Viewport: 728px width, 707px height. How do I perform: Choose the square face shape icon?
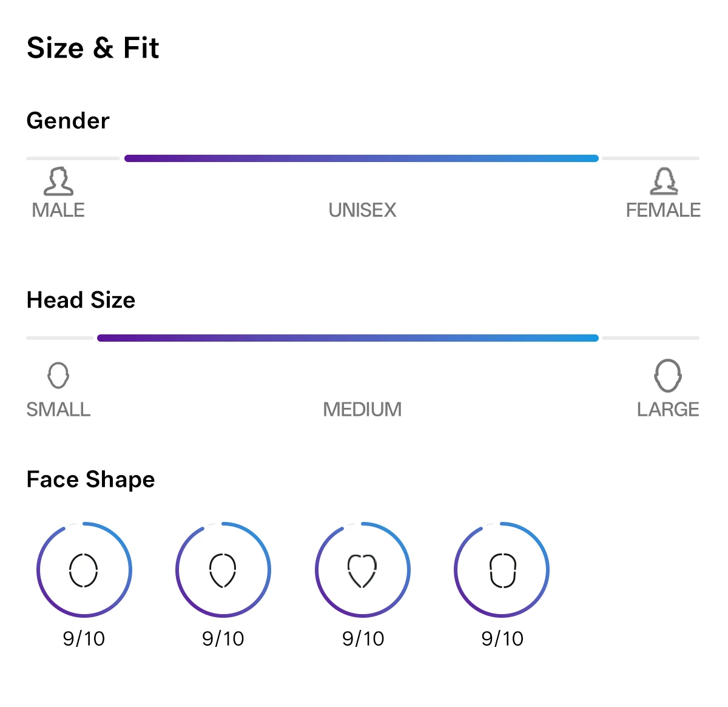click(502, 570)
